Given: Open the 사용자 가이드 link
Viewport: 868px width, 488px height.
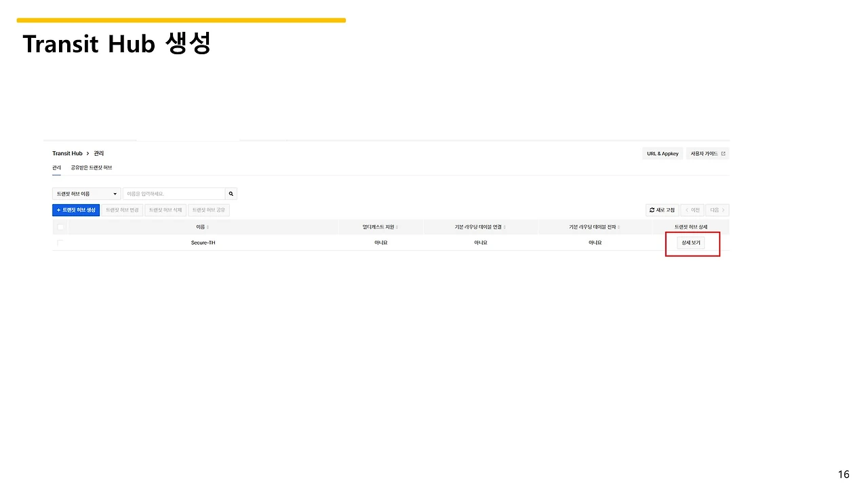Looking at the screenshot, I should [x=708, y=154].
